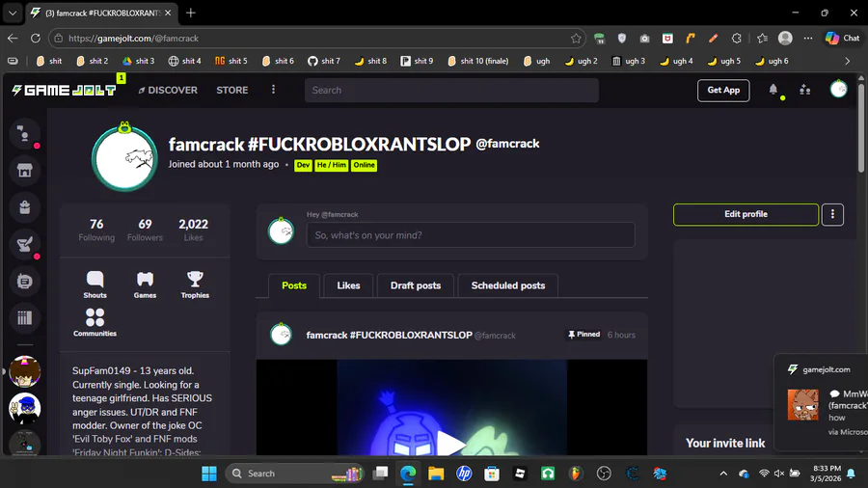Open the 'ugh 3' bookmark
The image size is (868, 488).
[x=628, y=61]
